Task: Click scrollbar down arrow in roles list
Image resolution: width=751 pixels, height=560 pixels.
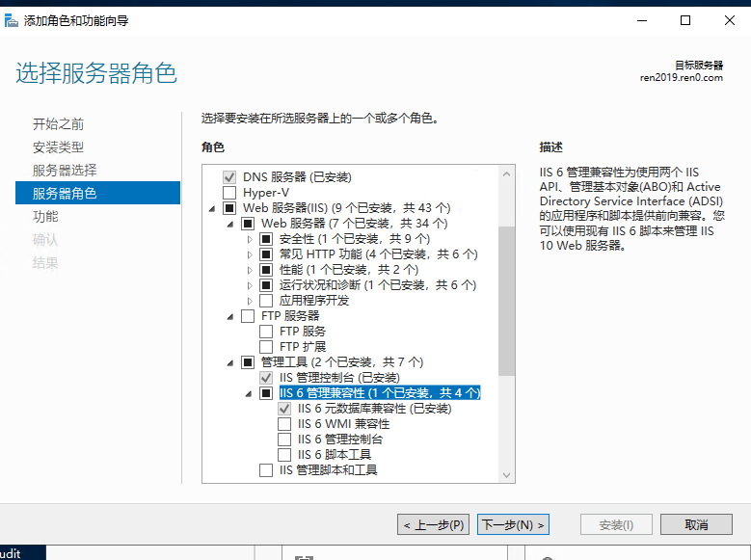Action: [506, 474]
